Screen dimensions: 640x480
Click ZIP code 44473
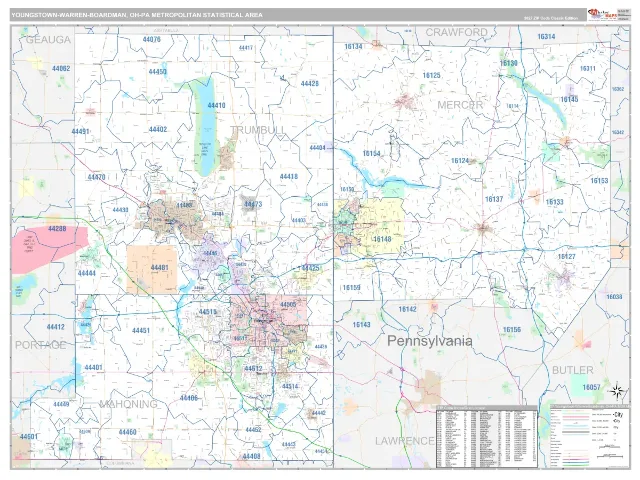253,204
